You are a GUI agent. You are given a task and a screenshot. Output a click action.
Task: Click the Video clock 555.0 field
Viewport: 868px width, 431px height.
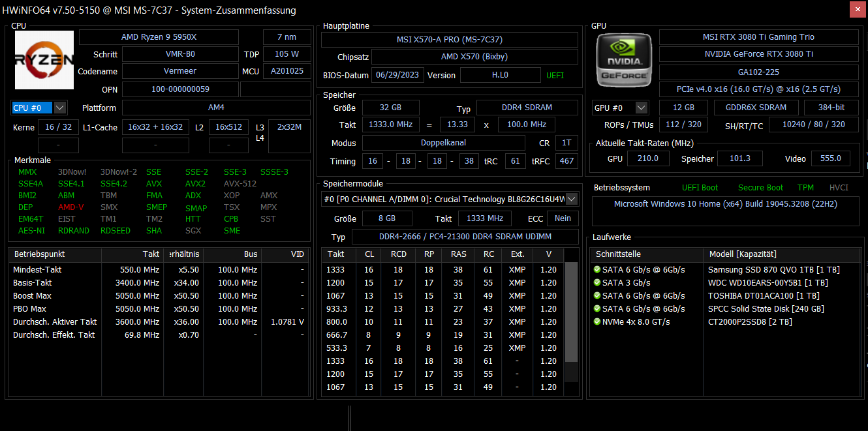[x=830, y=158]
